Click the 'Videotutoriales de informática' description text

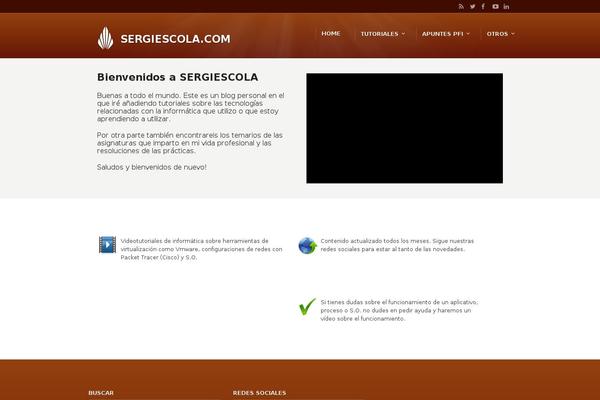click(202, 249)
